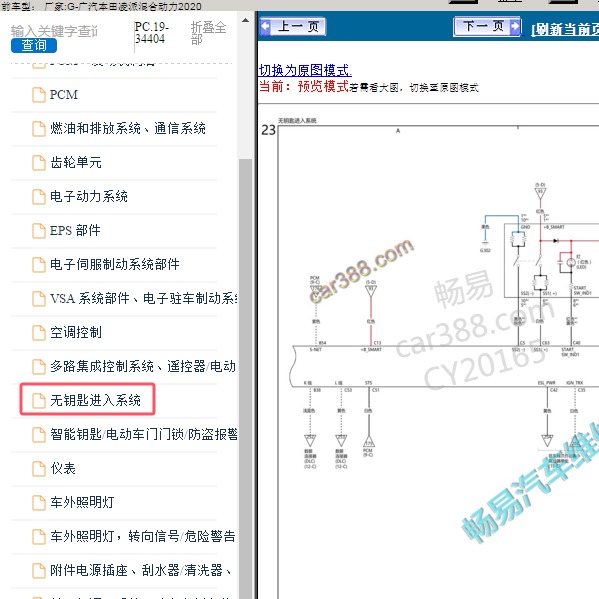This screenshot has width=599, height=599.
Task: Open the 空调控制 item
Action: 76,332
